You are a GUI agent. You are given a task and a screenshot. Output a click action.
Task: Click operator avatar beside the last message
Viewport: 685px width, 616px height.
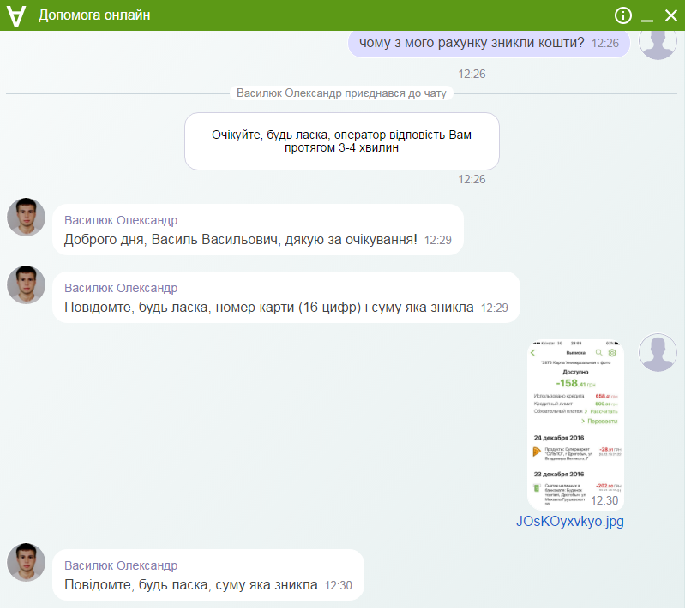tap(26, 562)
